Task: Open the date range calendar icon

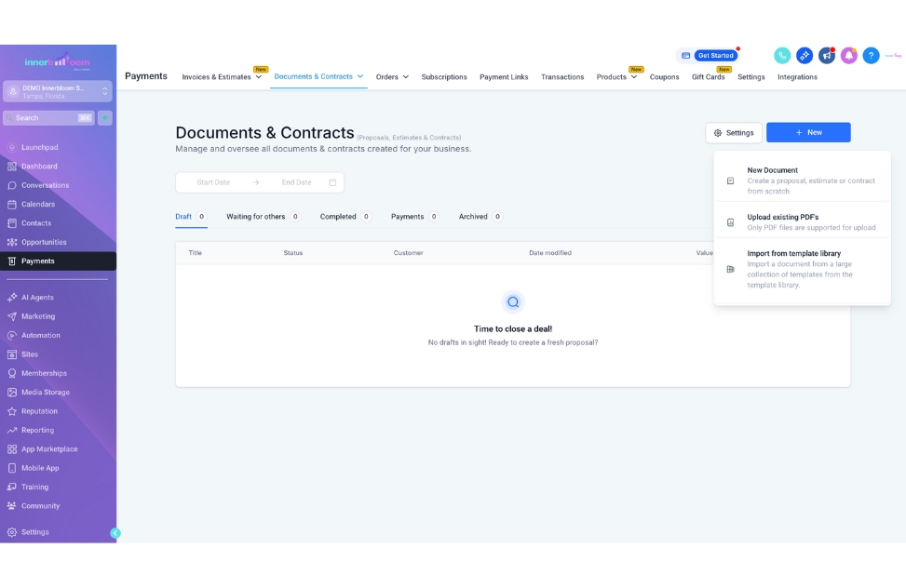Action: click(332, 182)
